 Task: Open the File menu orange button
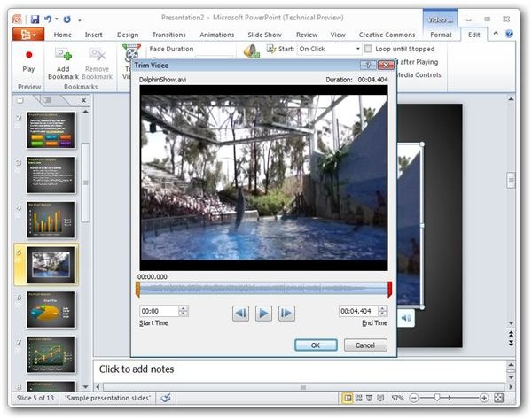coord(28,35)
